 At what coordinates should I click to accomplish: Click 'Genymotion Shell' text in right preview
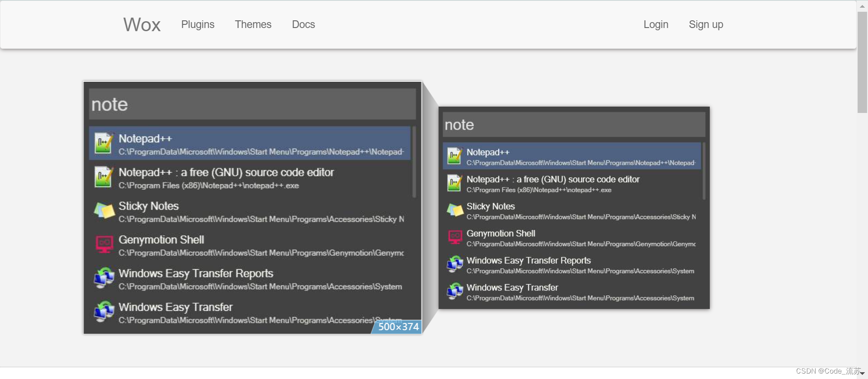[x=501, y=234]
